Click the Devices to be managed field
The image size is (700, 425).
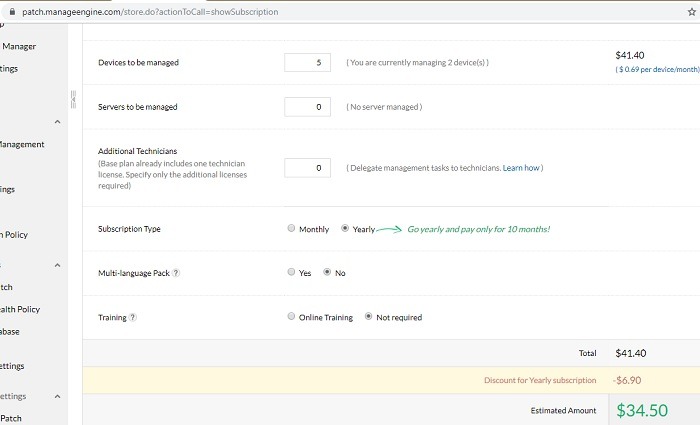(308, 62)
